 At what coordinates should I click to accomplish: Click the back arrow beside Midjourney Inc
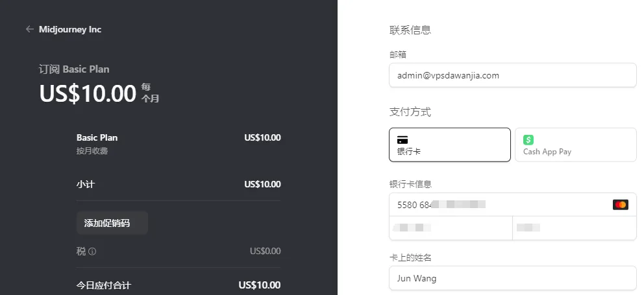point(29,29)
